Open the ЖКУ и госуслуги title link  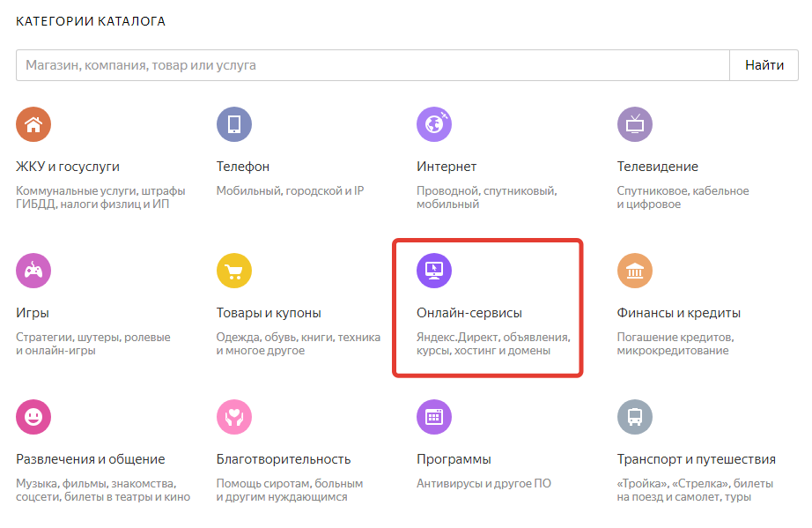point(68,167)
